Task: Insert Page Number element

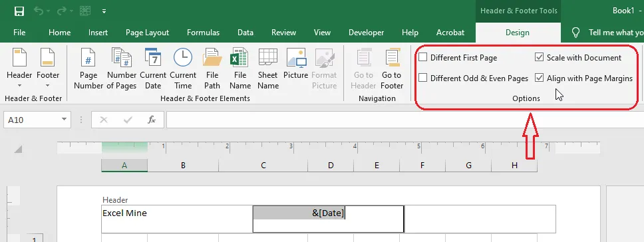Action: tap(88, 69)
